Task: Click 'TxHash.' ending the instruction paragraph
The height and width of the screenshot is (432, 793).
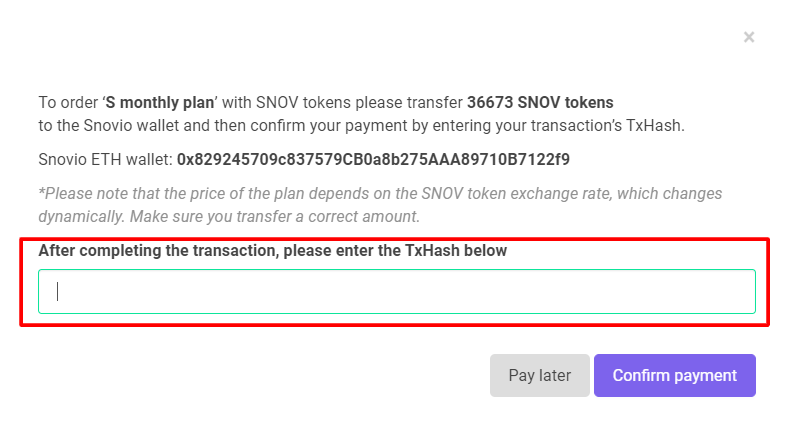Action: 655,125
